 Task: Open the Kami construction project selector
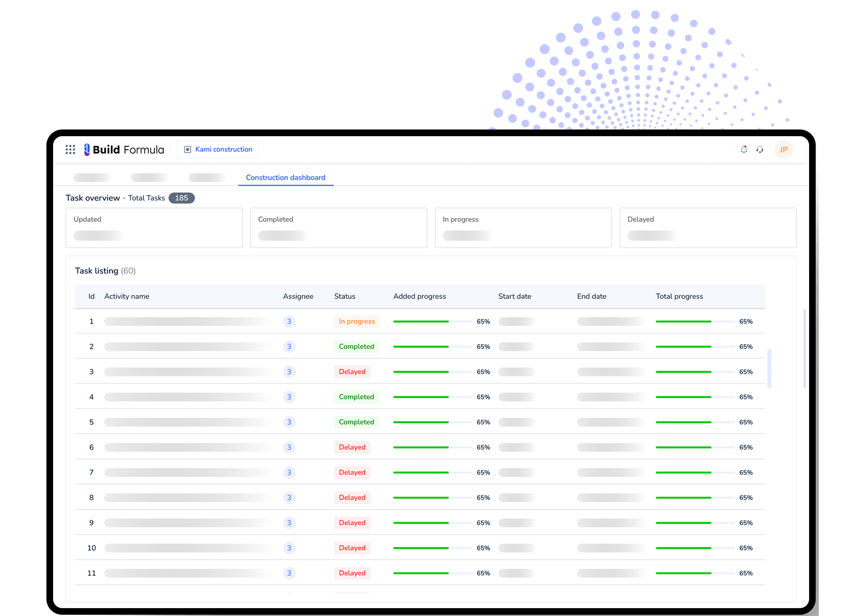click(x=218, y=149)
